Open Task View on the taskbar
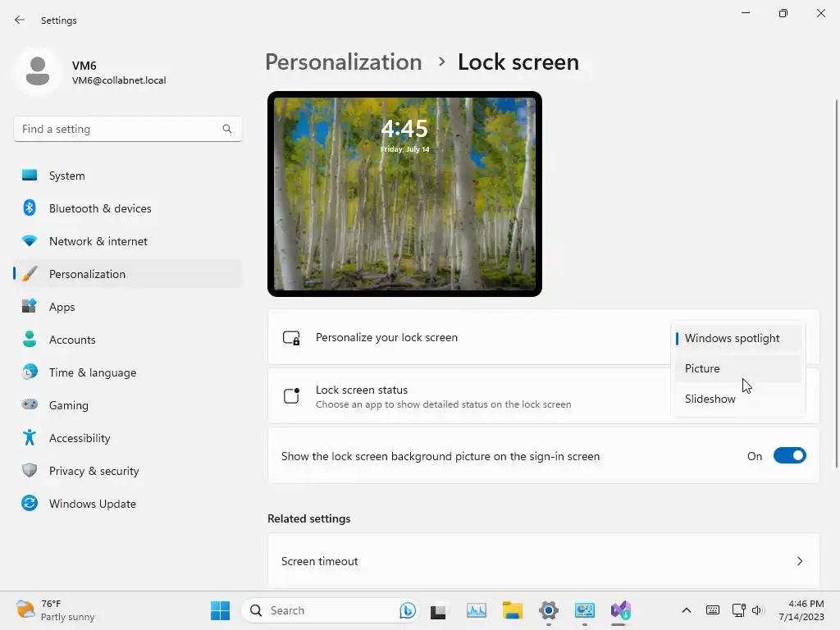 pos(438,610)
